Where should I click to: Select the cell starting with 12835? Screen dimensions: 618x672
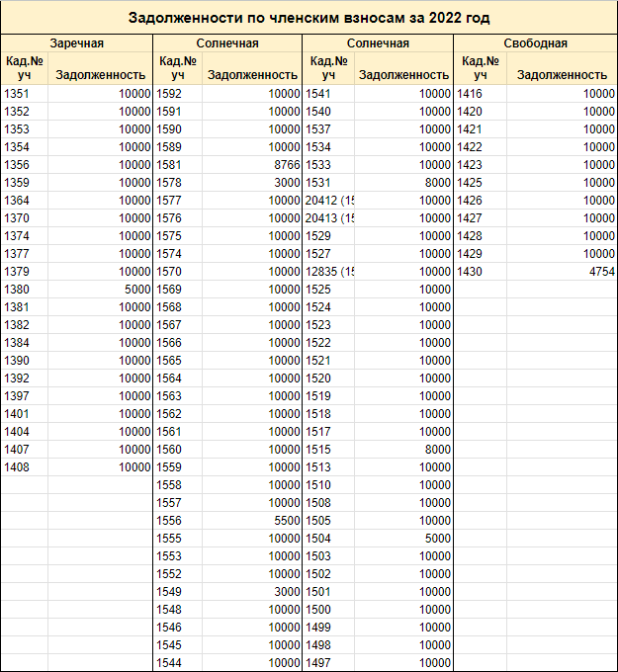coord(328,272)
